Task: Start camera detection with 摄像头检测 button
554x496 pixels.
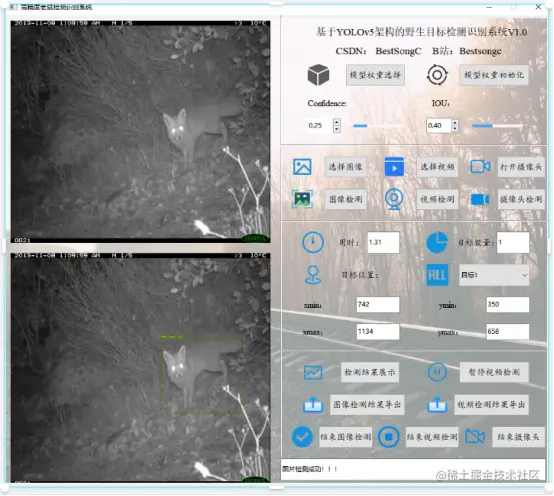Action: coord(521,199)
